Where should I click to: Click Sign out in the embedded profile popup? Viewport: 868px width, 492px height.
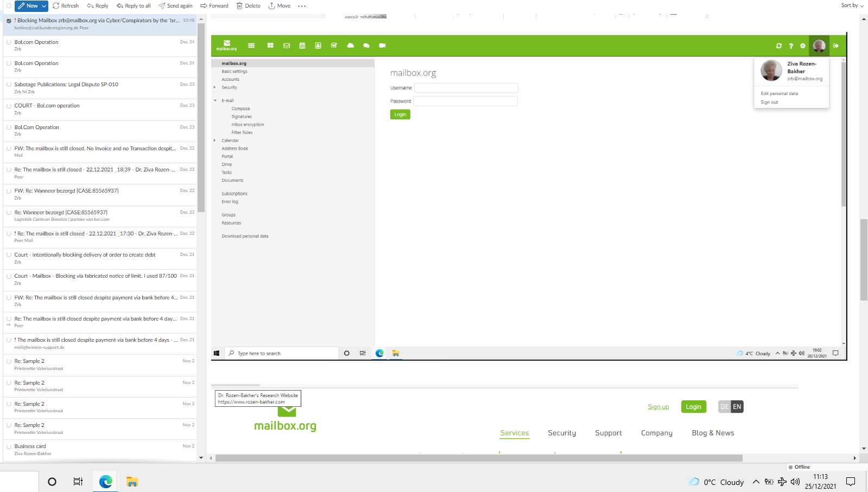(x=769, y=102)
